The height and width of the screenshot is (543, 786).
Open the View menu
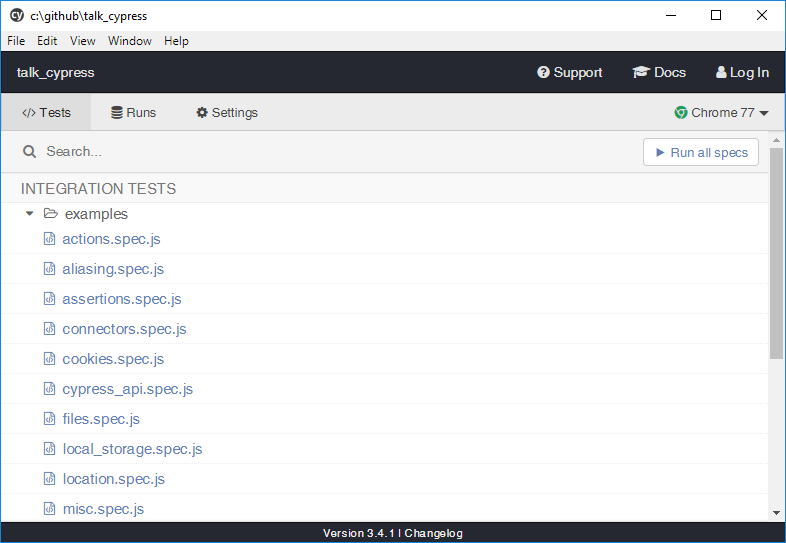coord(83,41)
